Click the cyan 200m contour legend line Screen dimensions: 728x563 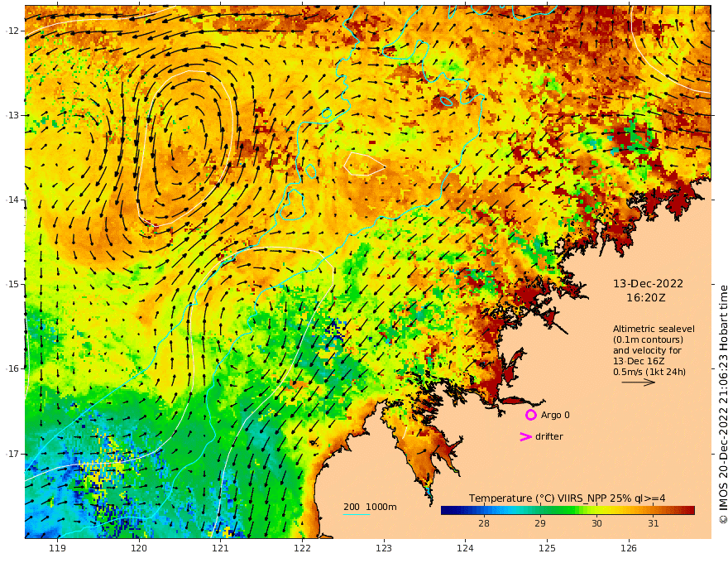tap(357, 514)
